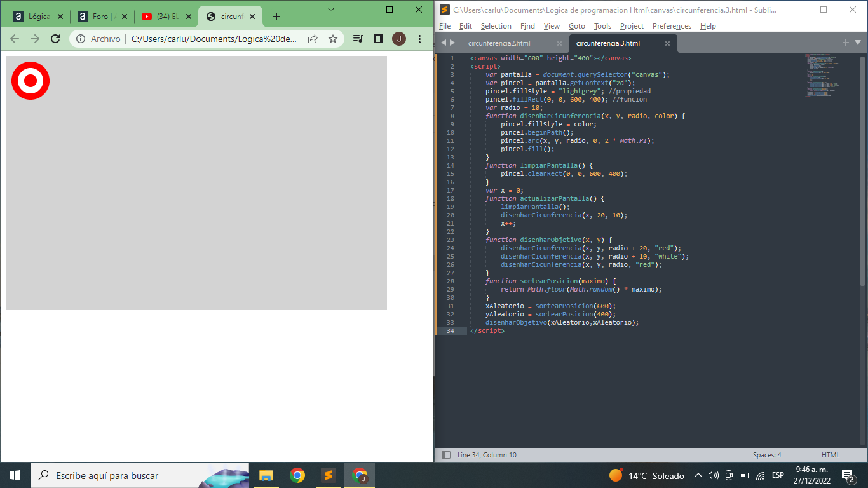Open the Windows Start menu
The height and width of the screenshot is (488, 868).
click(15, 475)
